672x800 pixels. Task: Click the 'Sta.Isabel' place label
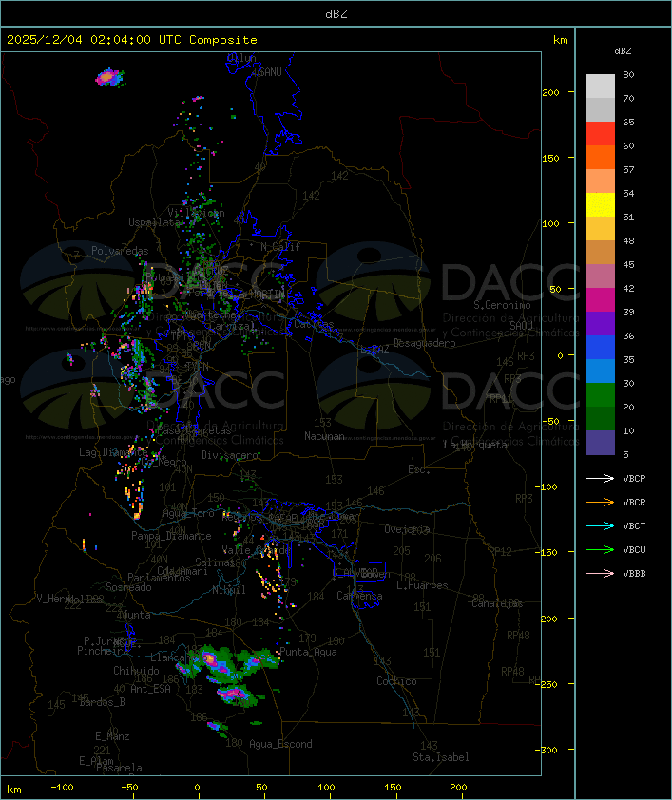[x=441, y=757]
